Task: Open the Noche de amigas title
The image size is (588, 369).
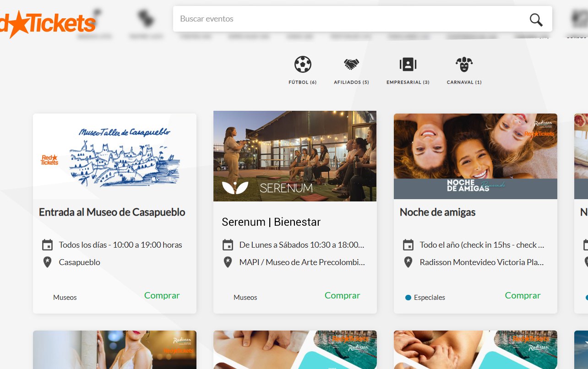Action: tap(437, 212)
